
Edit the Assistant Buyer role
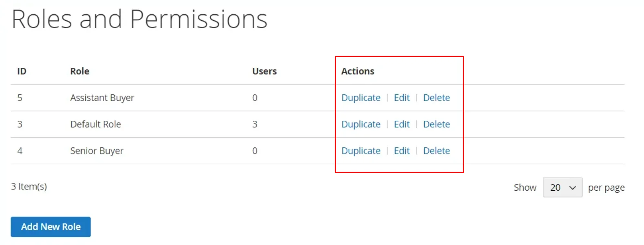[x=401, y=98]
